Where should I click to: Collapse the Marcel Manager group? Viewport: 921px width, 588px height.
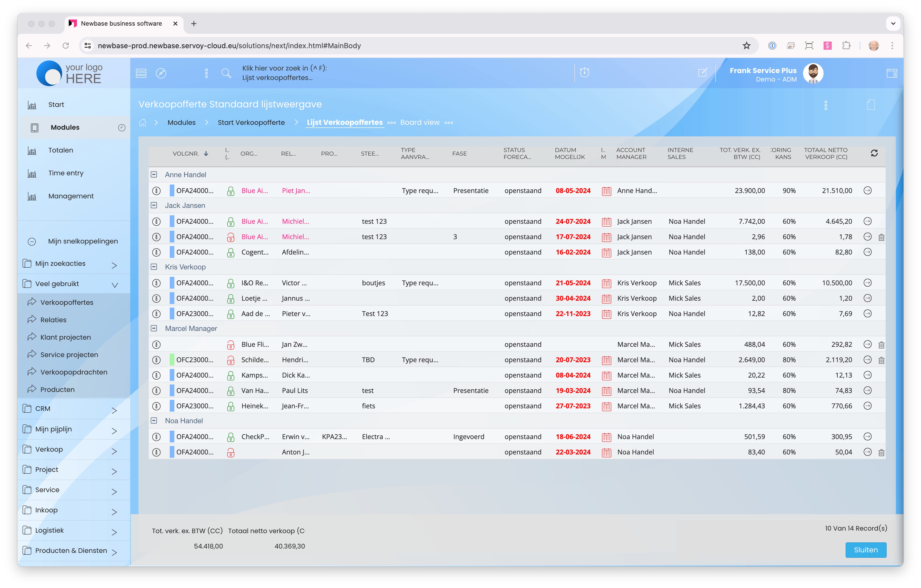[154, 328]
